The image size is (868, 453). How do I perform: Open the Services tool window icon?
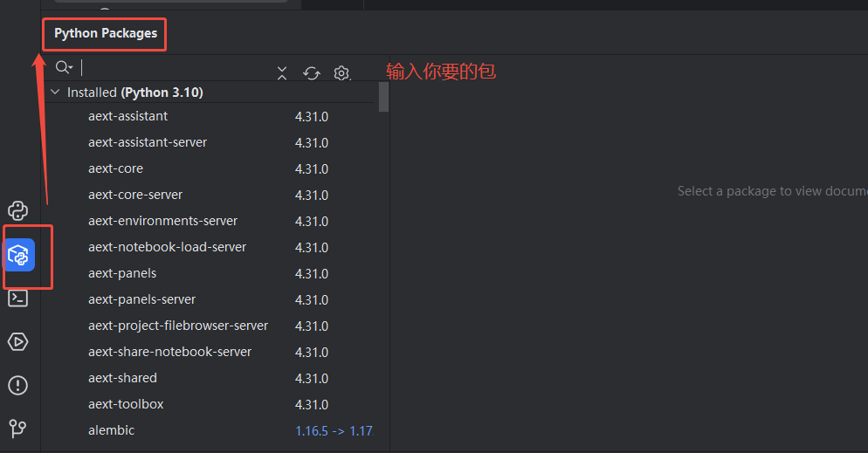pyautogui.click(x=17, y=342)
